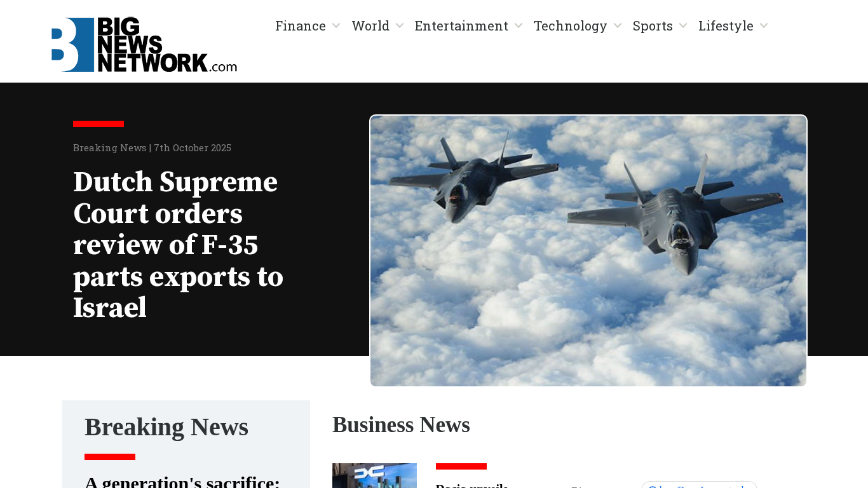Click the Business News section heading
Screen dimensions: 868x488
(x=401, y=424)
